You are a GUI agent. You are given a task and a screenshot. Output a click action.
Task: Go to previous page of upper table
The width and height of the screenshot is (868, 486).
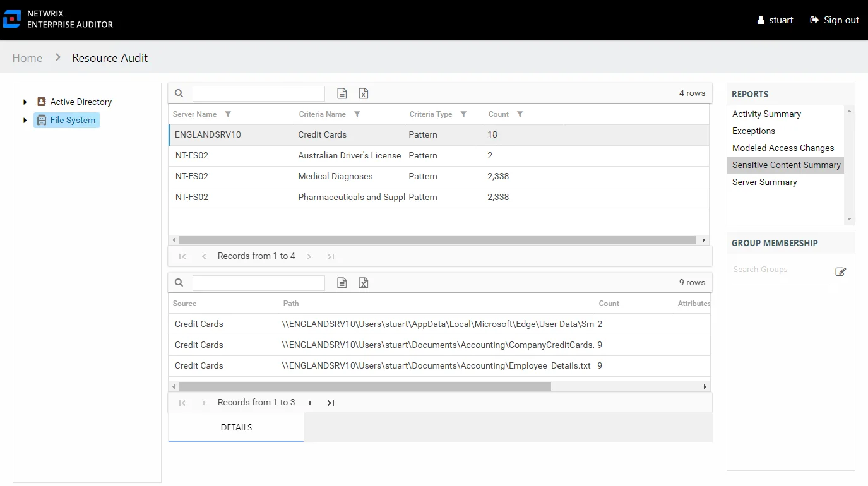click(204, 256)
